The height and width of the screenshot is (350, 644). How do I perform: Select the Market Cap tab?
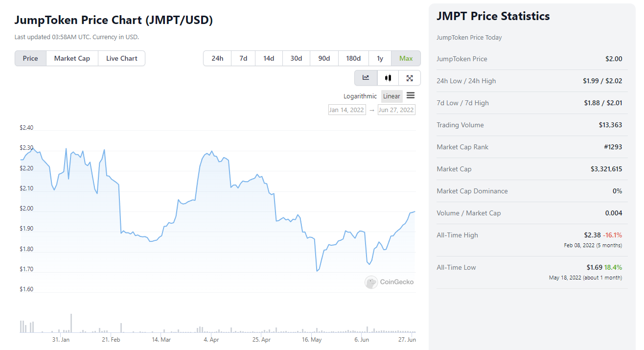tap(72, 58)
